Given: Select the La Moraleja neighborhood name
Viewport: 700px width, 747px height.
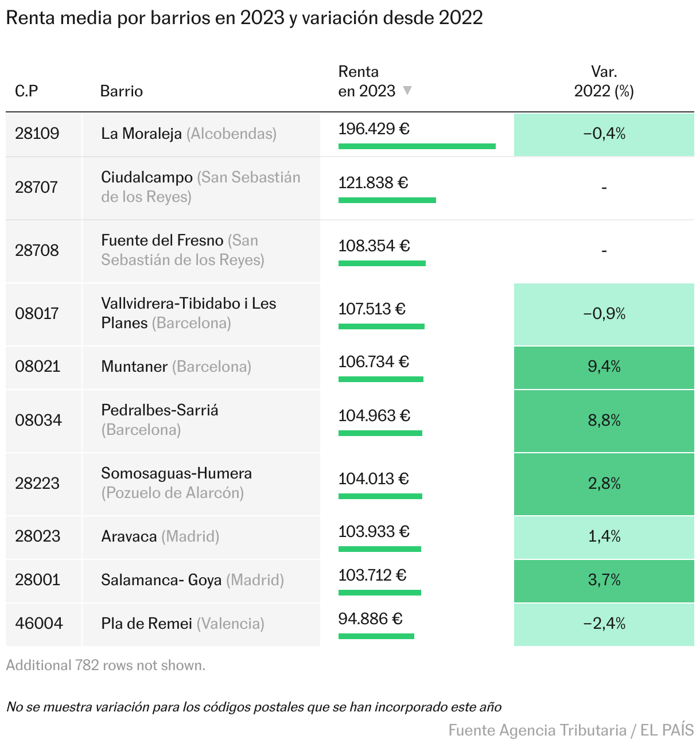Looking at the screenshot, I should [x=141, y=134].
